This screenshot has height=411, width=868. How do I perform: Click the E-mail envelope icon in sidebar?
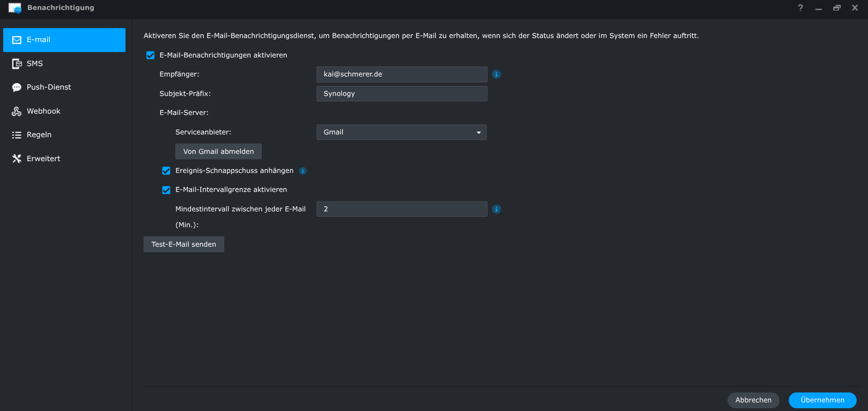point(17,40)
